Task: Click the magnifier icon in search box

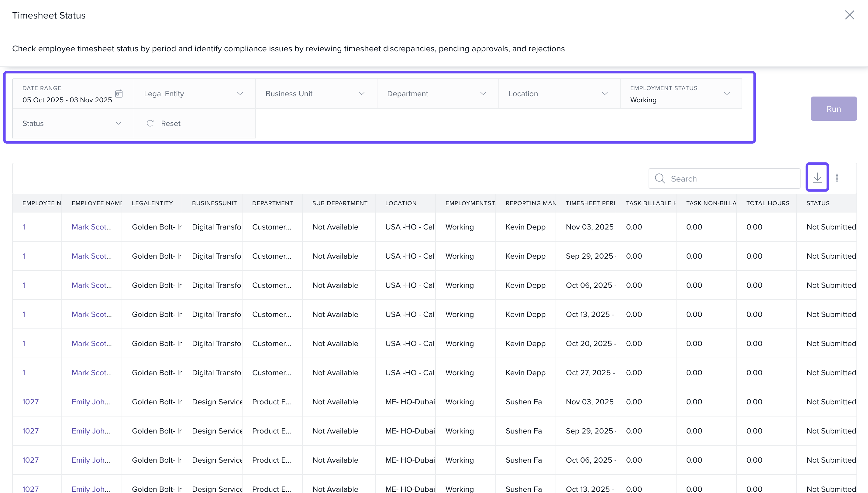Action: click(x=660, y=178)
